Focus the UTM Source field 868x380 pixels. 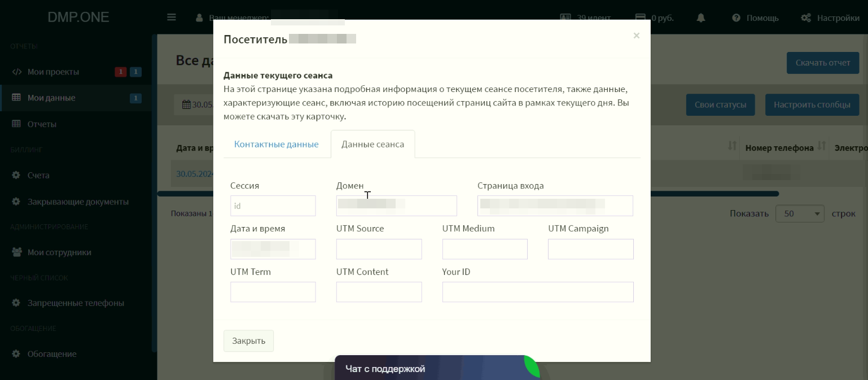[x=379, y=249]
